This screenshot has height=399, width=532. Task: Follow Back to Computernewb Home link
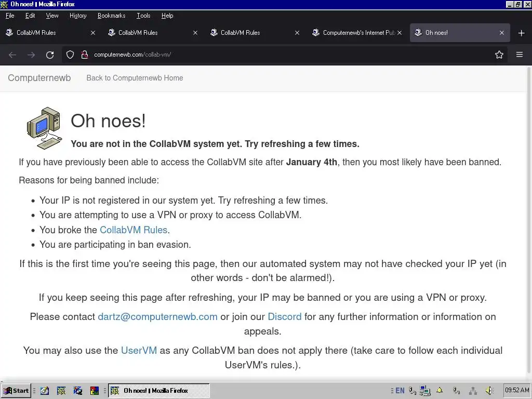pos(135,78)
